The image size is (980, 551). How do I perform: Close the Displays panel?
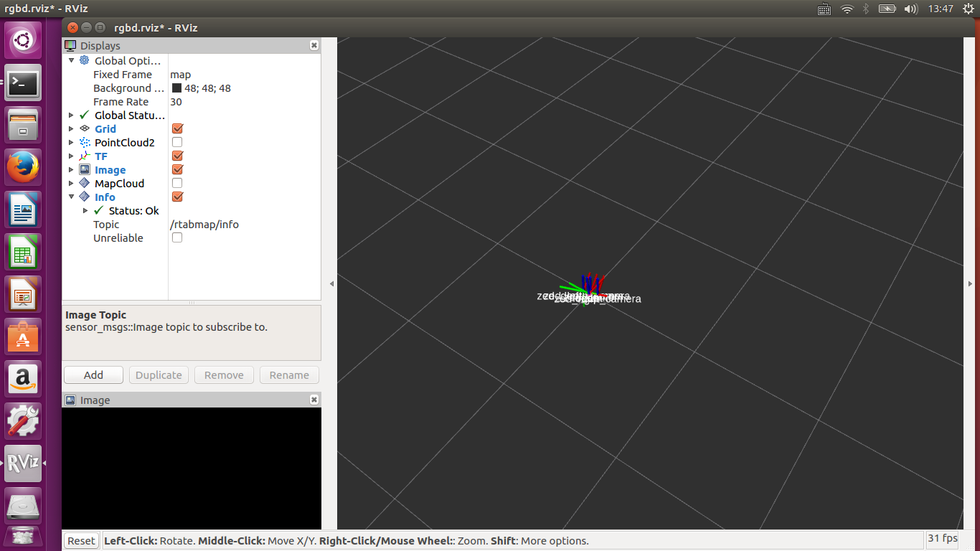tap(314, 45)
